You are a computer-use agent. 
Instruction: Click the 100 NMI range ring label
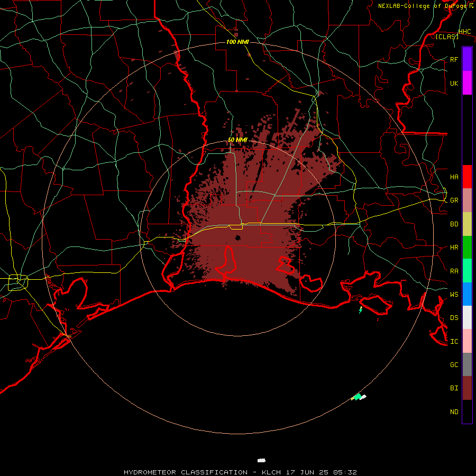(237, 42)
